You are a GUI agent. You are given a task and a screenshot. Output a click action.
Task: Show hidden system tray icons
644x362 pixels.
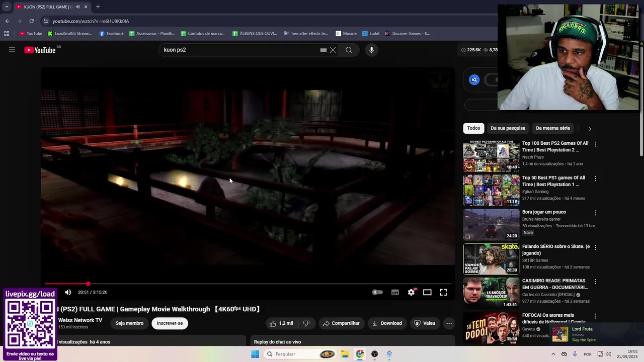553,354
